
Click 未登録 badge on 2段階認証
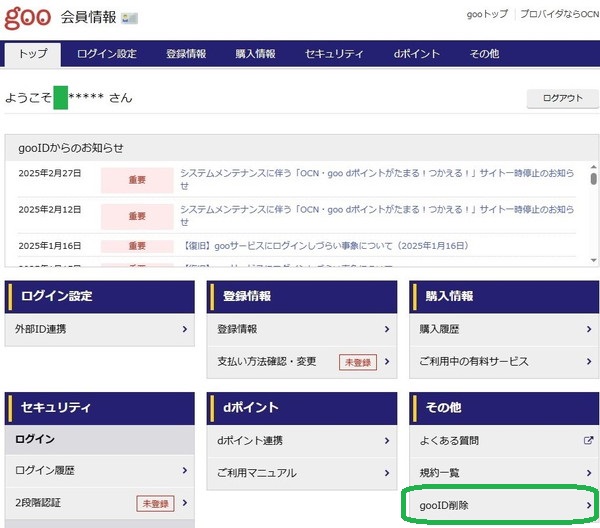[x=155, y=504]
